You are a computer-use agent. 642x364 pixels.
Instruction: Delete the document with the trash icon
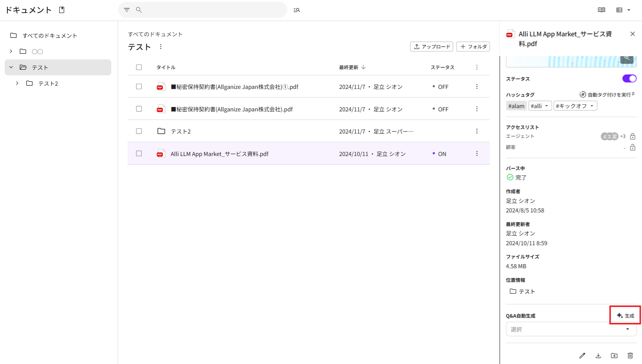coord(630,355)
